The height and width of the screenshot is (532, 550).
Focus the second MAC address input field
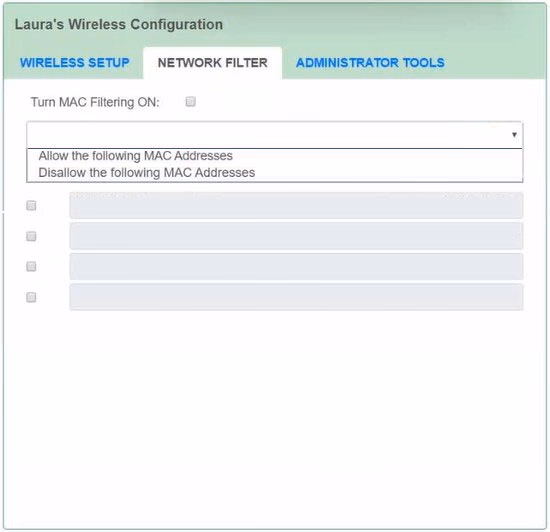(x=296, y=236)
